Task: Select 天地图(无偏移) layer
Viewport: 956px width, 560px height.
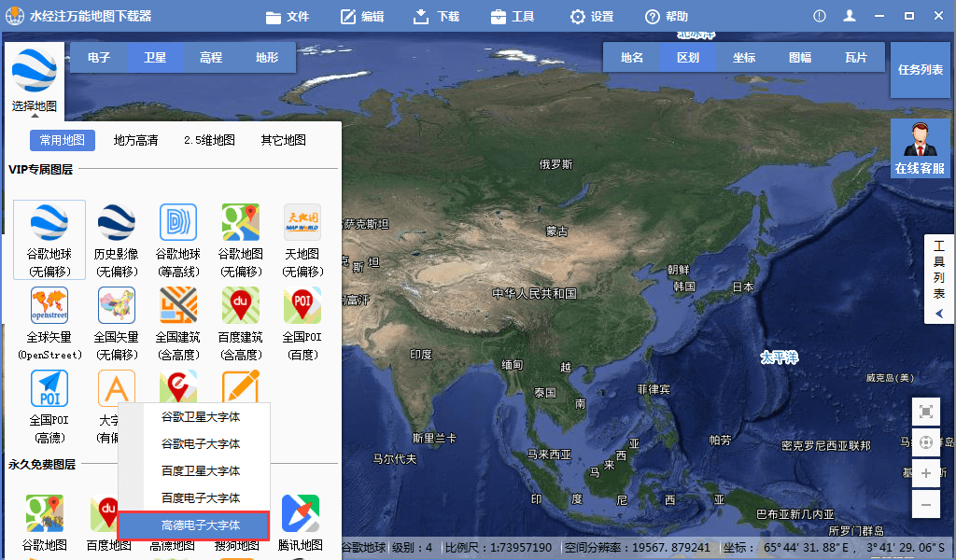Action: pyautogui.click(x=303, y=240)
